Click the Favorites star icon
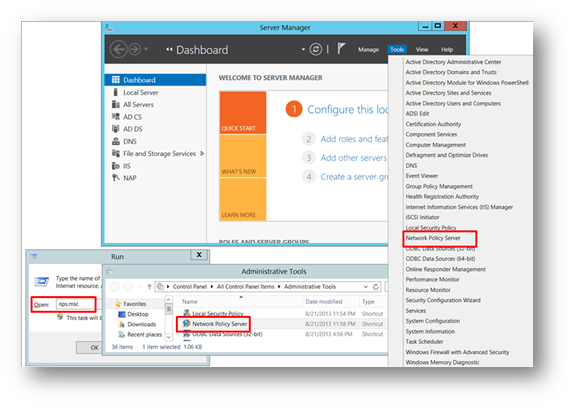575x409 pixels. click(x=118, y=303)
